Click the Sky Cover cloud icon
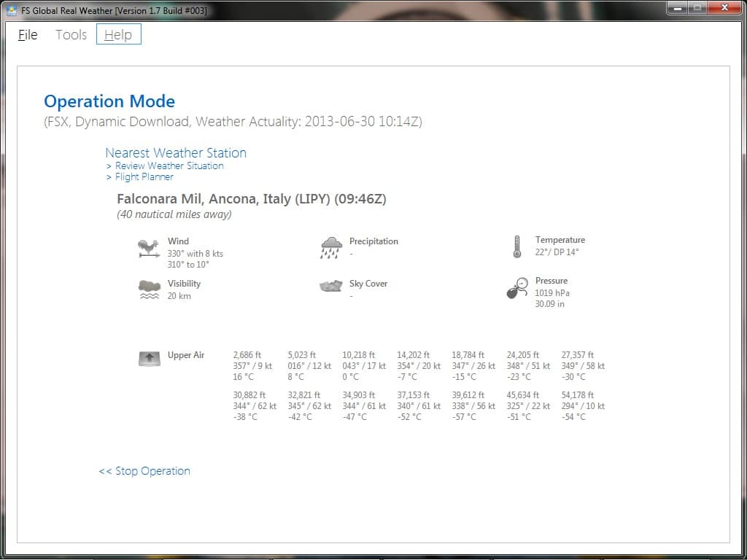This screenshot has width=747, height=560. (330, 286)
